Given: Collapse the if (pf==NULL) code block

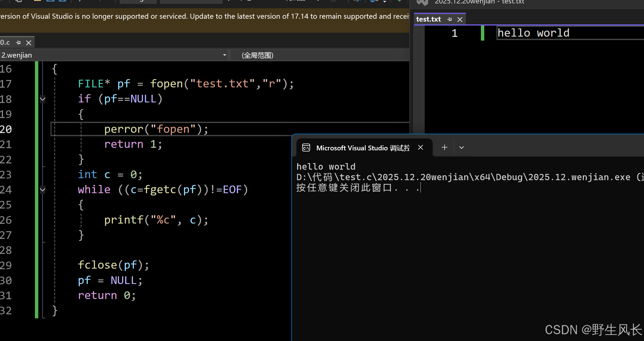Looking at the screenshot, I should tap(43, 99).
